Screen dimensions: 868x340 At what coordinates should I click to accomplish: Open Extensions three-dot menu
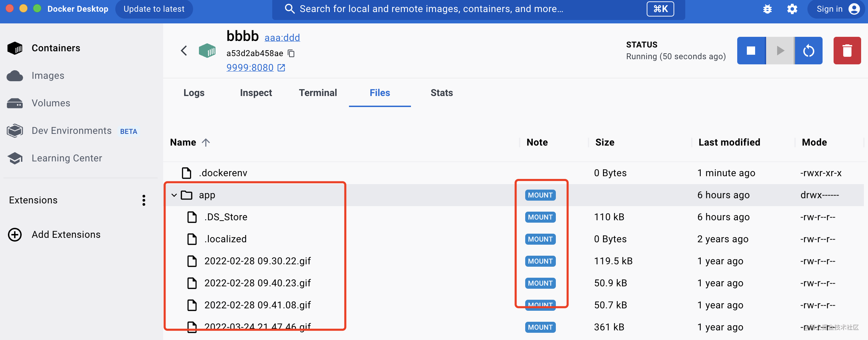(x=144, y=200)
